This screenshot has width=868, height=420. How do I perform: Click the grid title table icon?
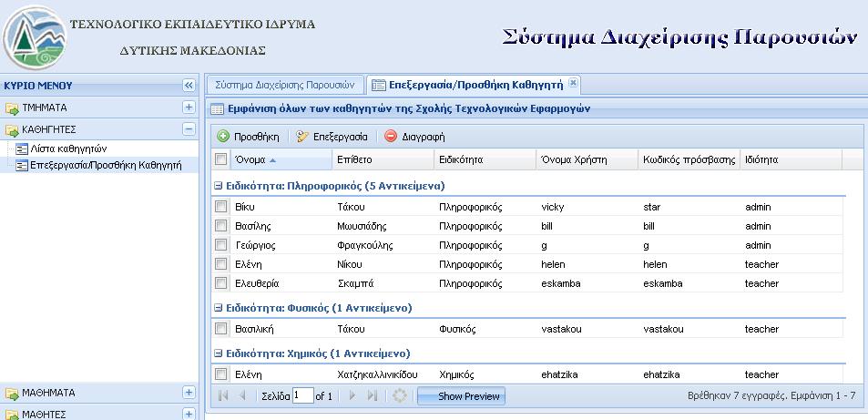pos(218,109)
